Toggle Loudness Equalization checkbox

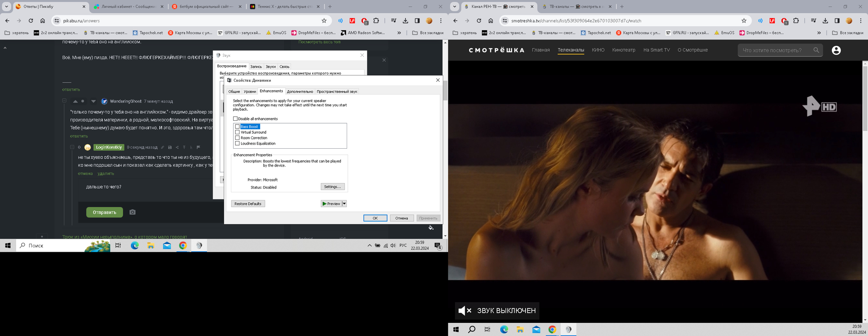tap(237, 143)
